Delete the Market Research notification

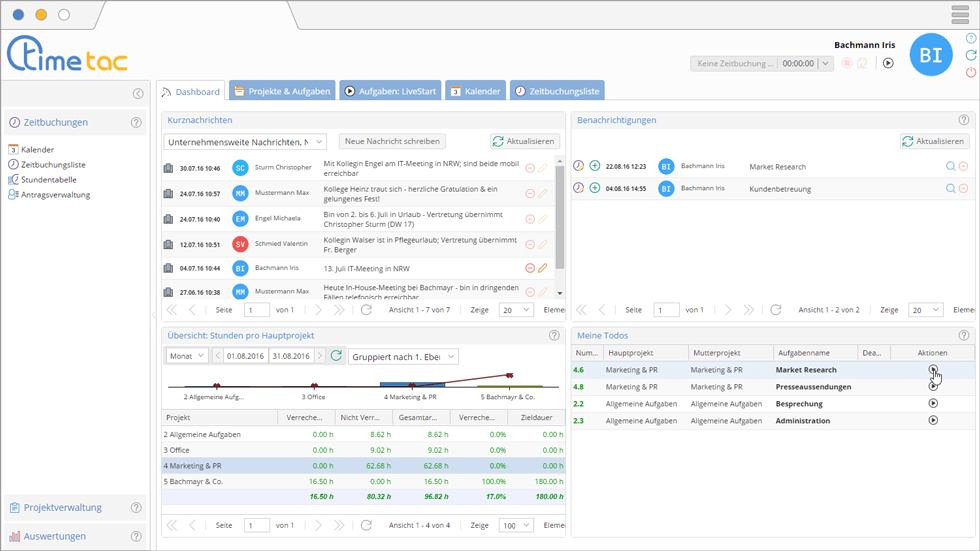[963, 166]
